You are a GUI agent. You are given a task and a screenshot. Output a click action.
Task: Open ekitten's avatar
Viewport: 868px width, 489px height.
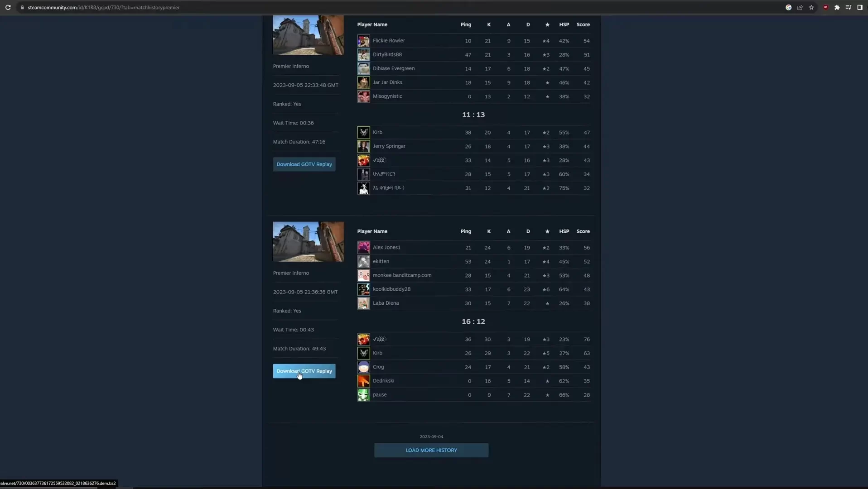363,261
